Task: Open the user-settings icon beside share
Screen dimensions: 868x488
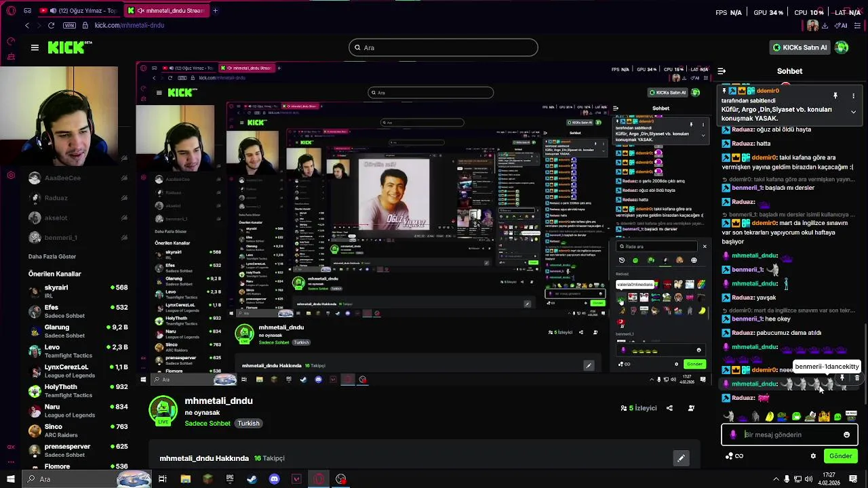Action: click(x=691, y=408)
